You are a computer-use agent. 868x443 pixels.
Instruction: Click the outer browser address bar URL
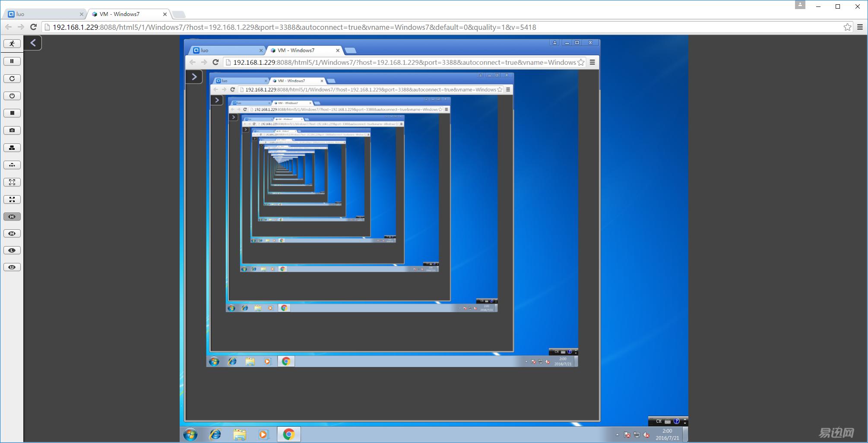(294, 27)
